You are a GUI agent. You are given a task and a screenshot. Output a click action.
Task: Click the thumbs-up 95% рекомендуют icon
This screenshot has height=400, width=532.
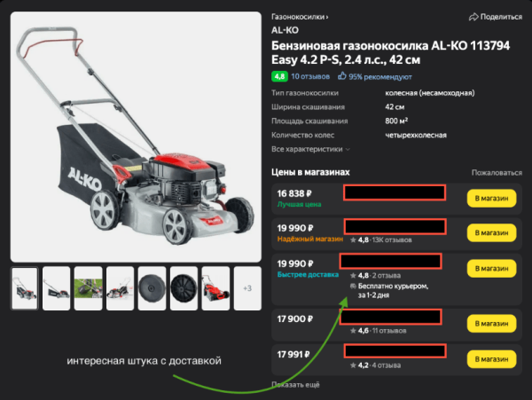[x=342, y=75]
